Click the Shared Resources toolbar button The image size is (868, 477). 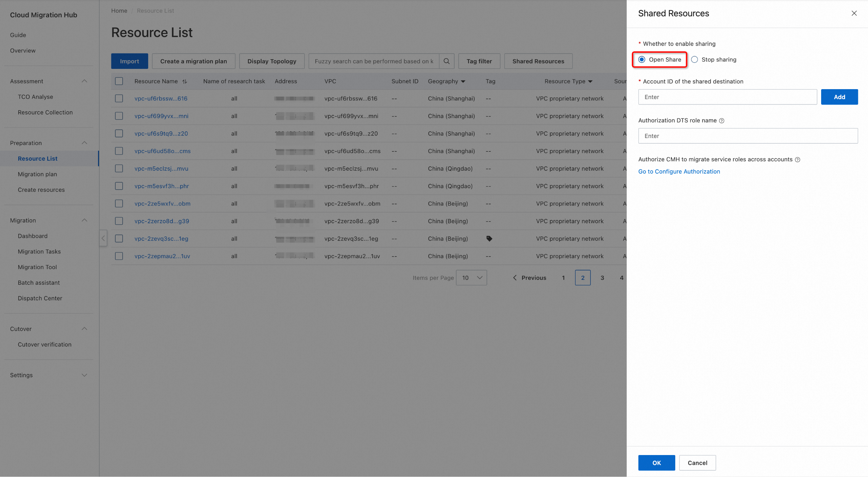click(x=538, y=61)
